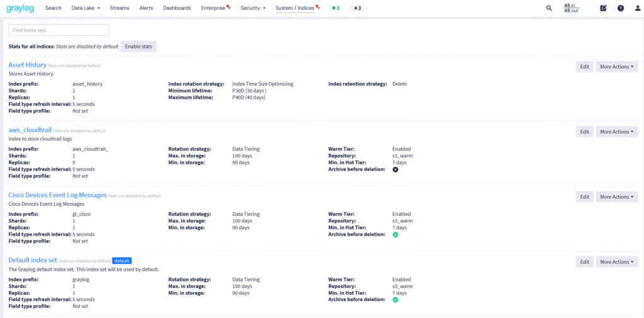This screenshot has height=318, width=644.
Task: Open the Default index set link
Action: [x=33, y=260]
